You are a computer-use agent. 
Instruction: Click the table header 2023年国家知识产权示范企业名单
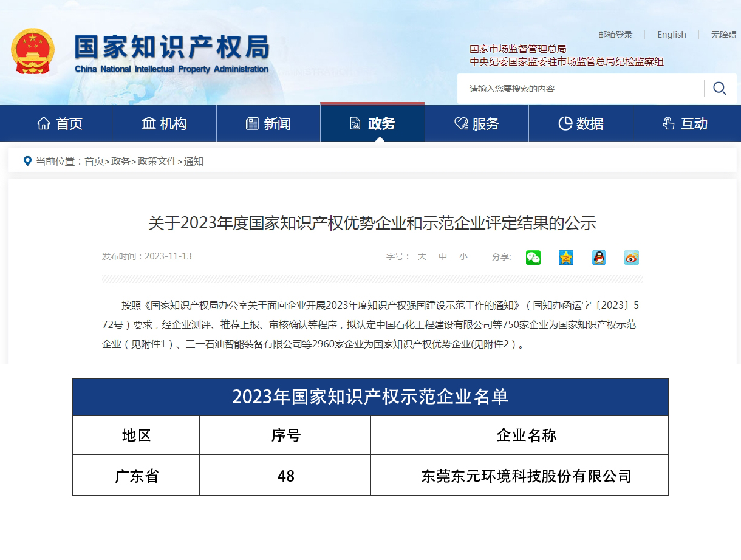(x=370, y=397)
